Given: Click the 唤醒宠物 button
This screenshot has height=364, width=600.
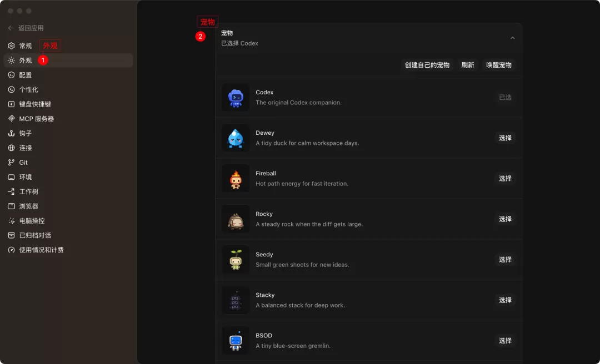Looking at the screenshot, I should tap(498, 65).
